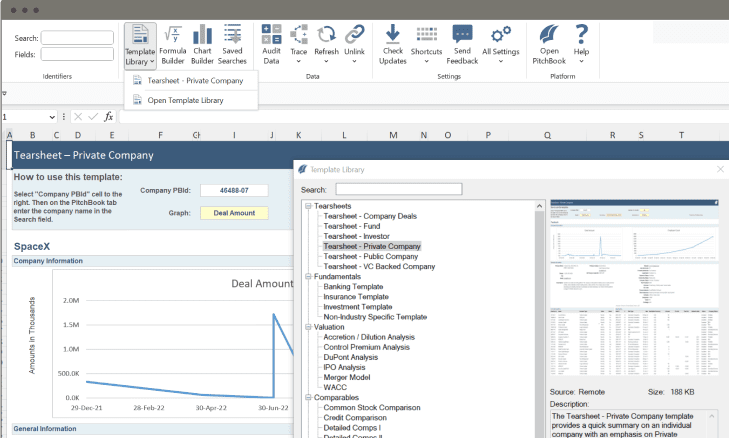The height and width of the screenshot is (438, 729).
Task: Send Feedback via ribbon icon
Action: pos(462,44)
